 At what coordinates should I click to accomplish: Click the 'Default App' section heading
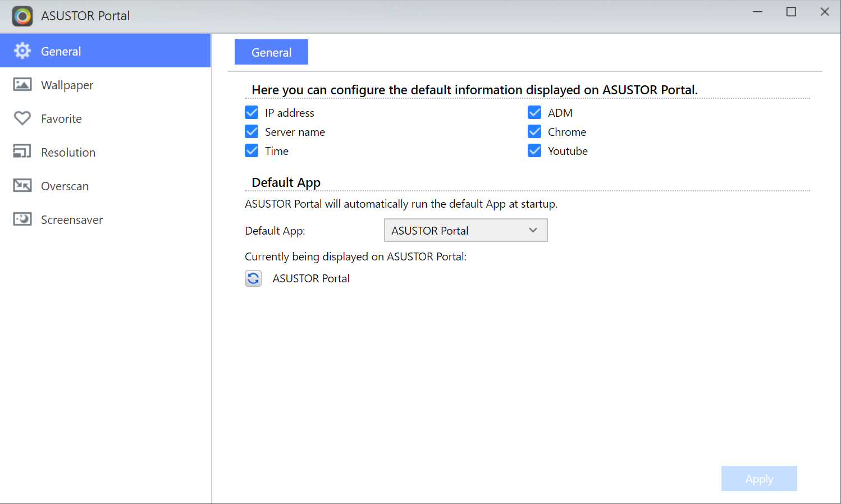(x=286, y=182)
